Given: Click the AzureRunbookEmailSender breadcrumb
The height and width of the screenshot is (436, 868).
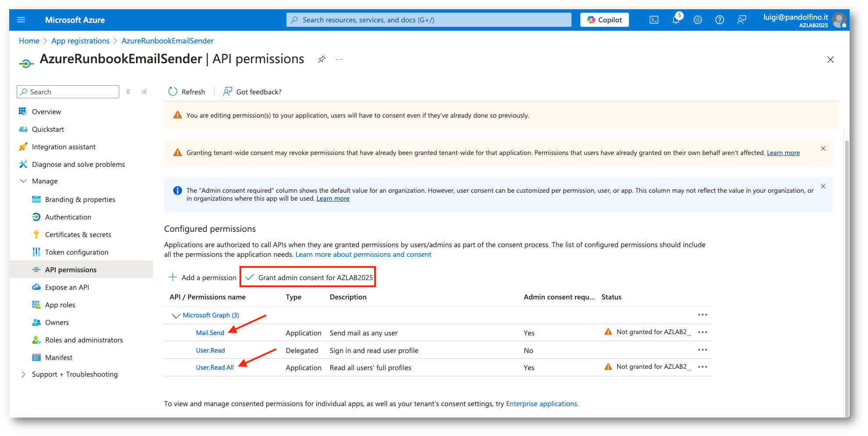Looking at the screenshot, I should [168, 41].
